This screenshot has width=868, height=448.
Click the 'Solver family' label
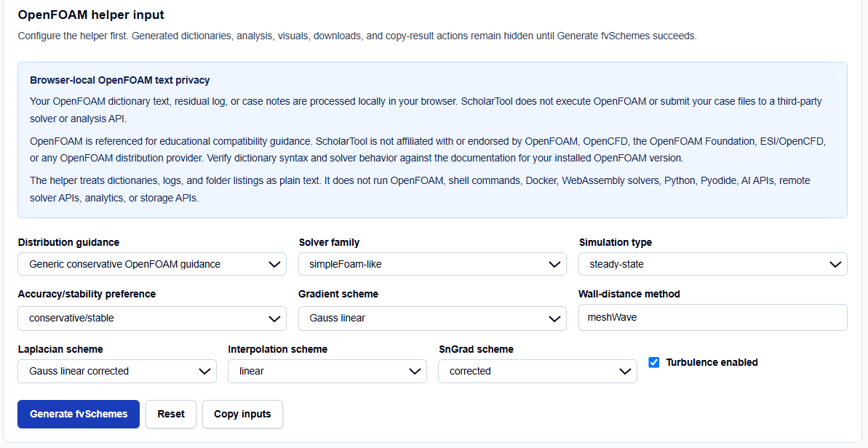[x=329, y=242]
